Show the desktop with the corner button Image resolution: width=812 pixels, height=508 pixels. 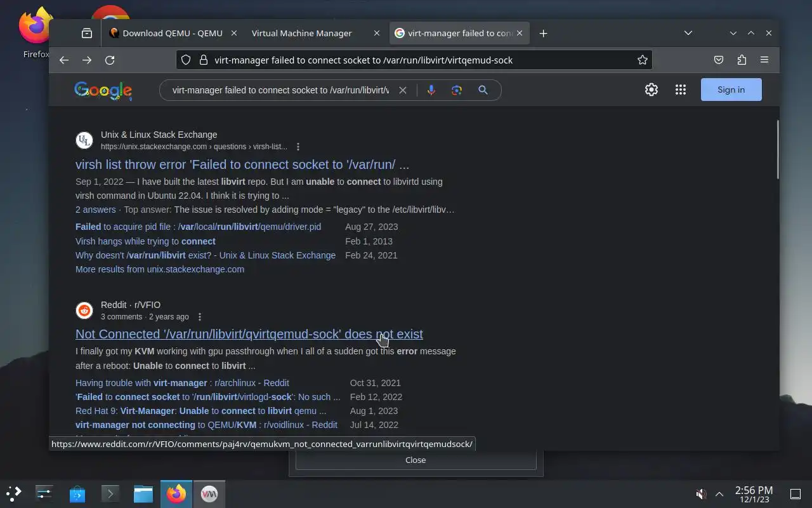click(x=796, y=493)
